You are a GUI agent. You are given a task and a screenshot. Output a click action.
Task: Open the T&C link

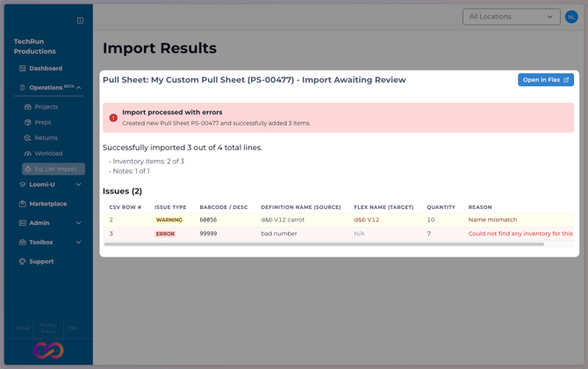73,328
